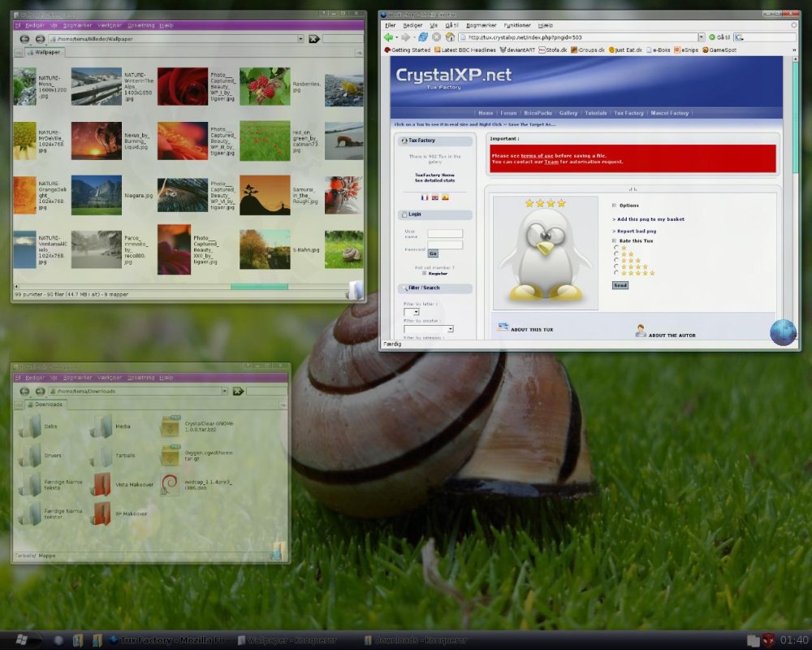Select the CrystalClear GNOME tar.bz2 archive

point(197,426)
